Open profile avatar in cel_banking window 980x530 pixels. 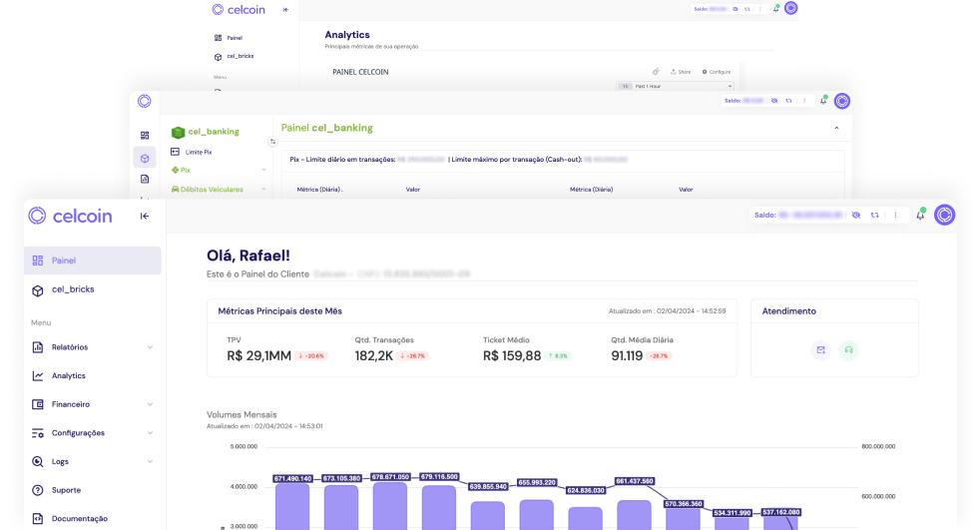(x=842, y=101)
